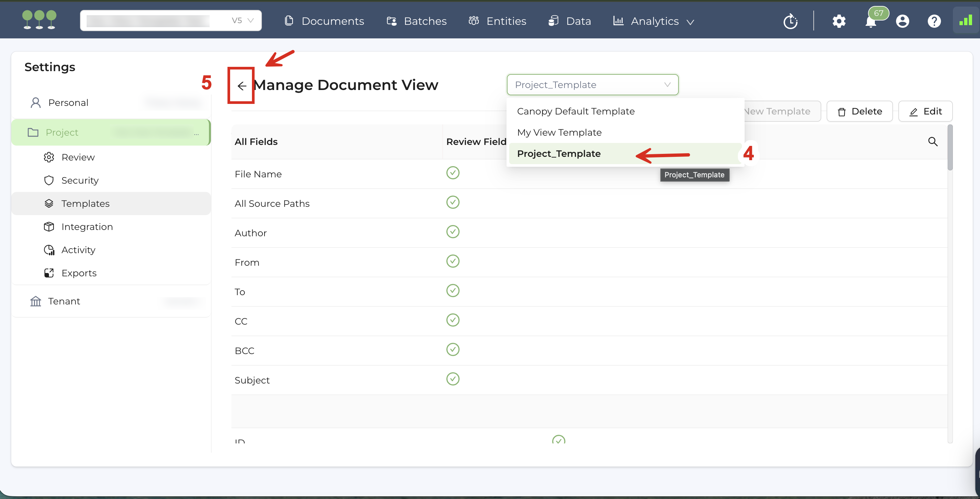Click the history clock icon
Image resolution: width=980 pixels, height=499 pixels.
tap(790, 21)
